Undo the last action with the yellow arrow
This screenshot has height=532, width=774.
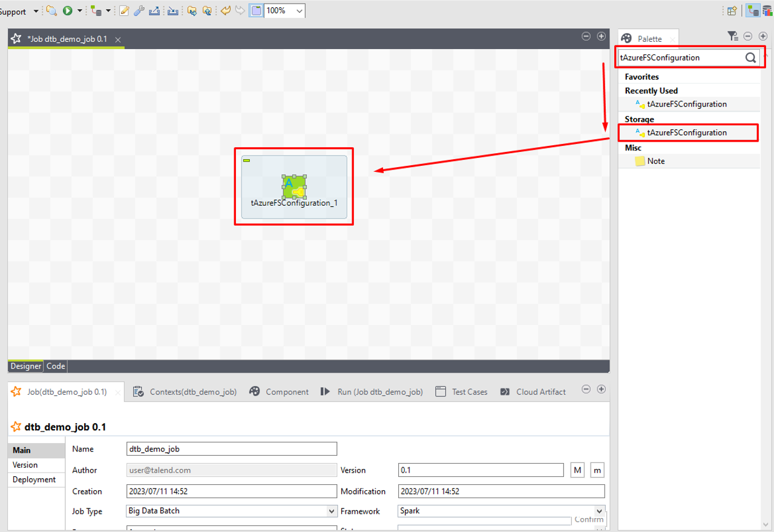[226, 11]
